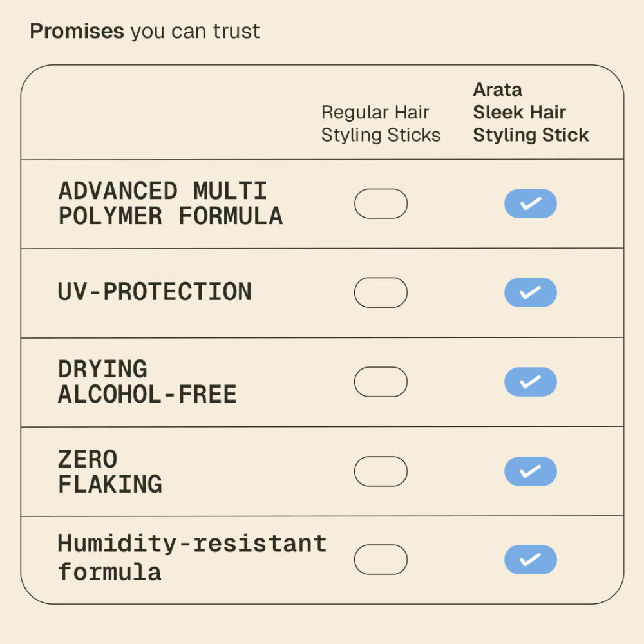This screenshot has width=644, height=644.
Task: Click the blue checkmark for Advanced Multi Polymer Formula
Action: pyautogui.click(x=530, y=204)
